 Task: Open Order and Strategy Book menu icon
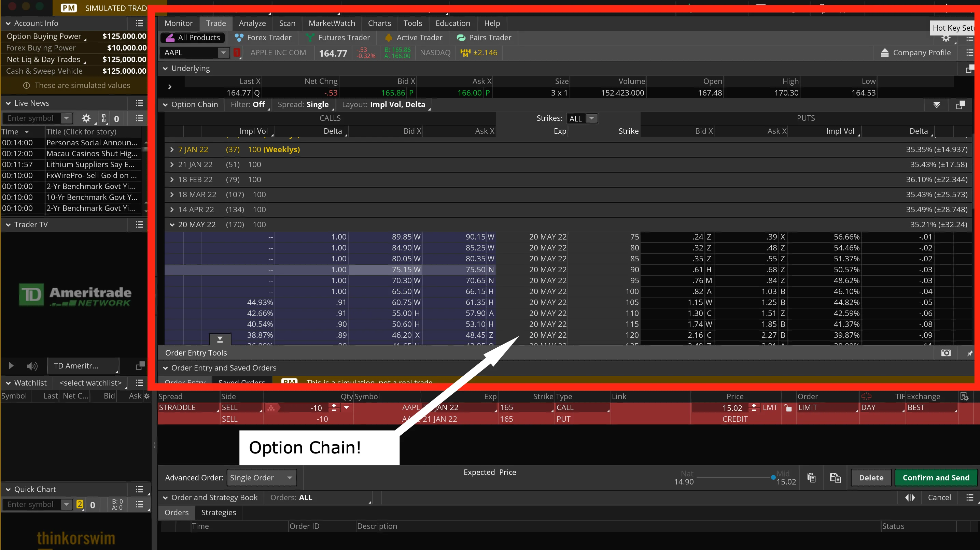click(x=970, y=497)
